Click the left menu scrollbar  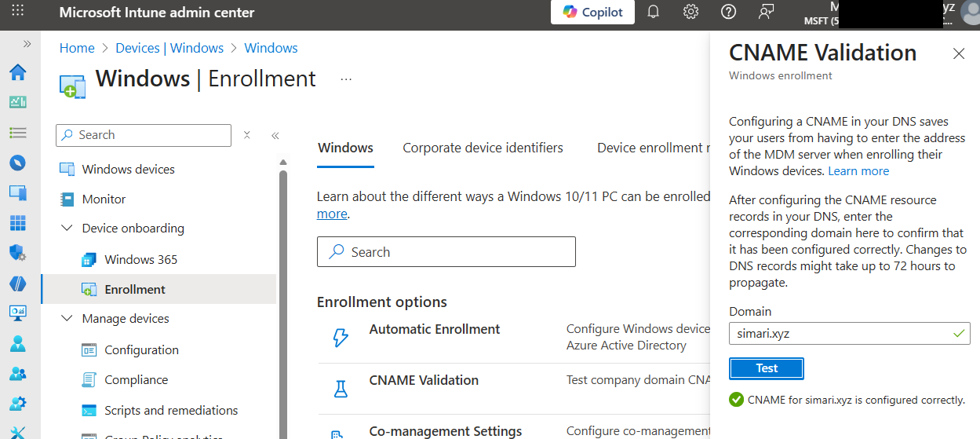[283, 302]
